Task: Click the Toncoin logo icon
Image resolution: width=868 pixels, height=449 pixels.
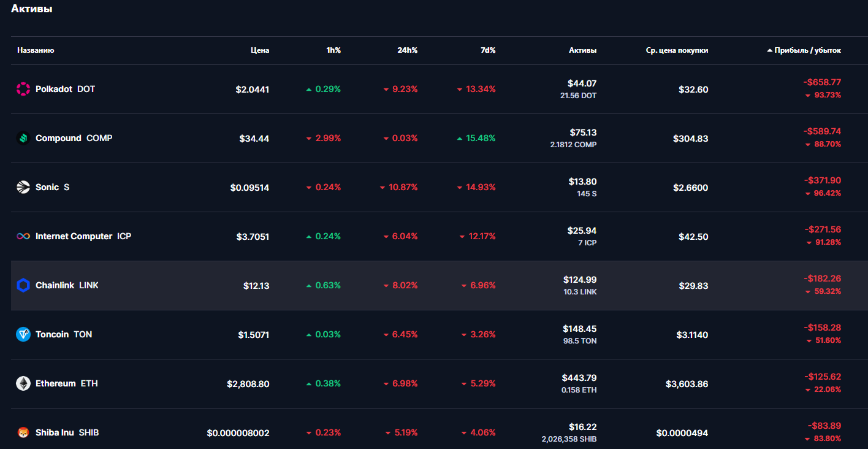Action: 23,334
